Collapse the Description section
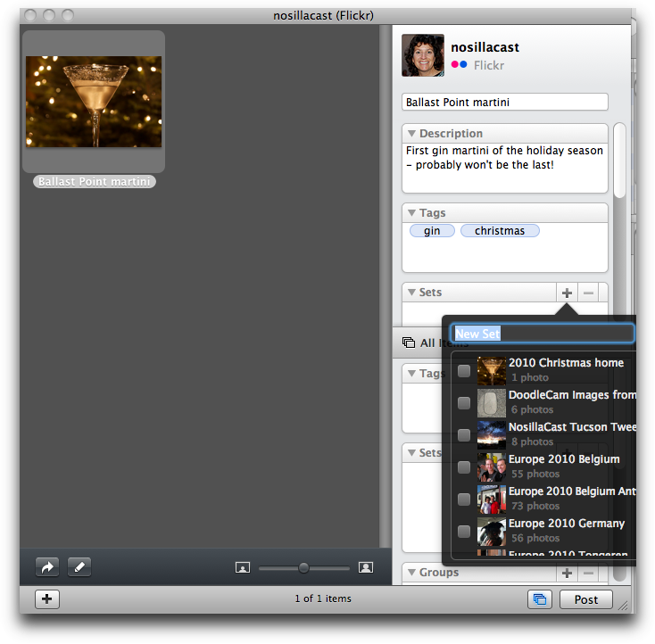655x644 pixels. pos(411,134)
